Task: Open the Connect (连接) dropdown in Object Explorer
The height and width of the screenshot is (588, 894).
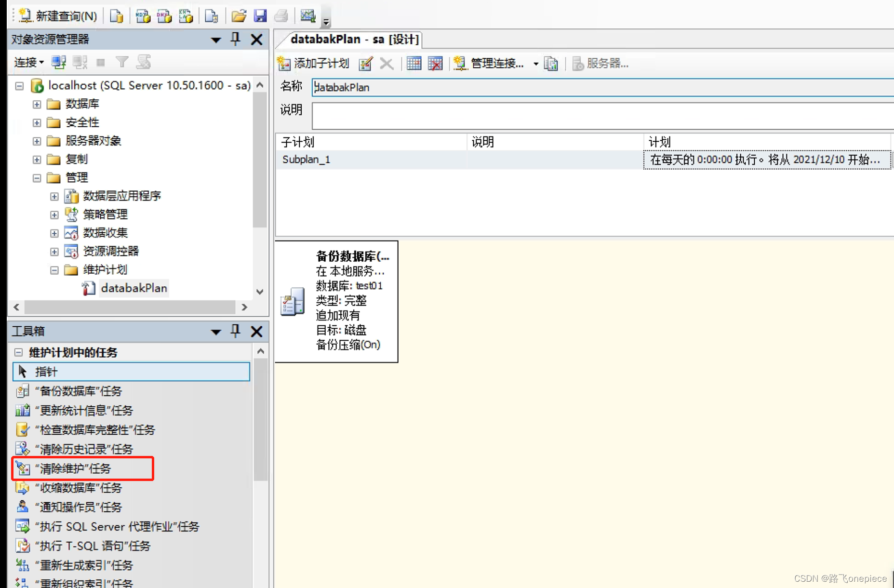Action: (29, 62)
